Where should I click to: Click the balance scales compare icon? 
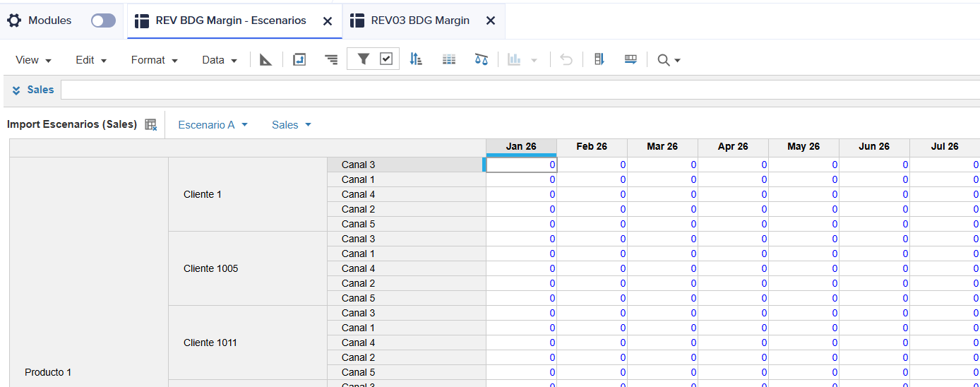482,60
